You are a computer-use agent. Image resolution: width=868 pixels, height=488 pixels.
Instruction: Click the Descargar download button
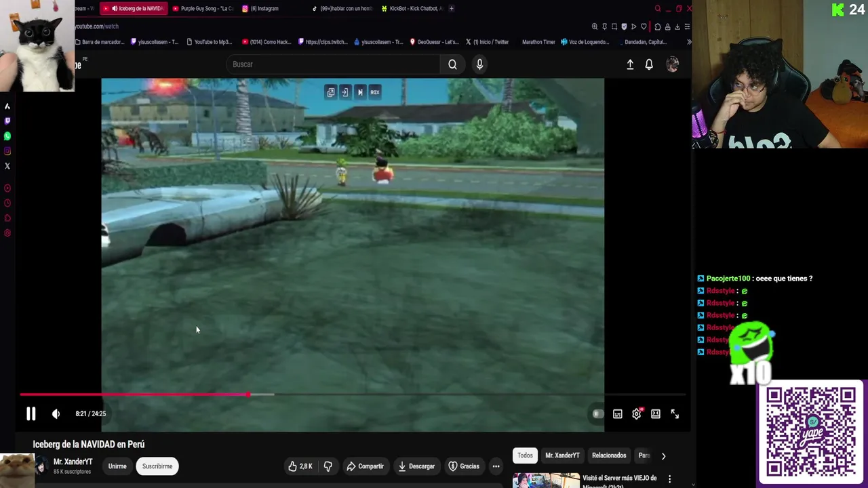coord(416,466)
